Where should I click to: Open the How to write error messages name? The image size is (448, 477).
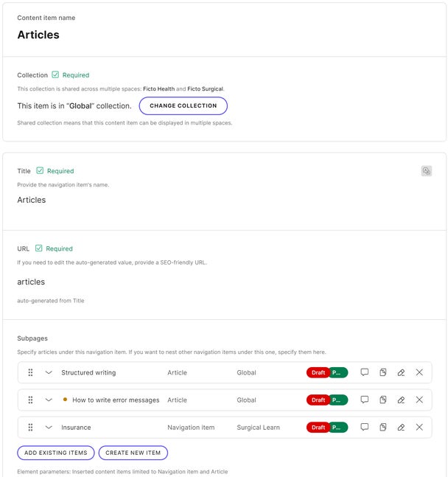click(116, 400)
